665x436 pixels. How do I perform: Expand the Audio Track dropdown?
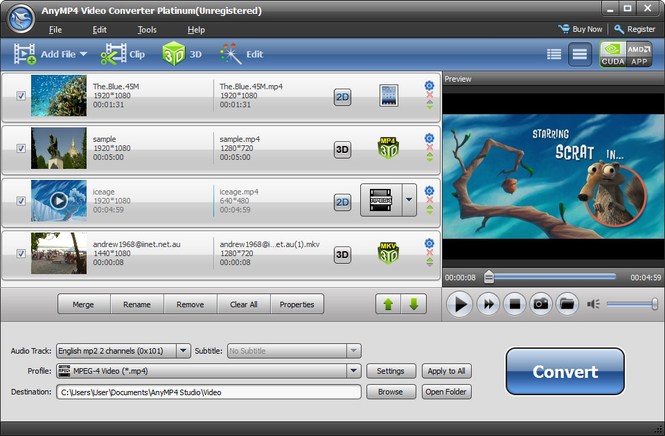(x=182, y=351)
